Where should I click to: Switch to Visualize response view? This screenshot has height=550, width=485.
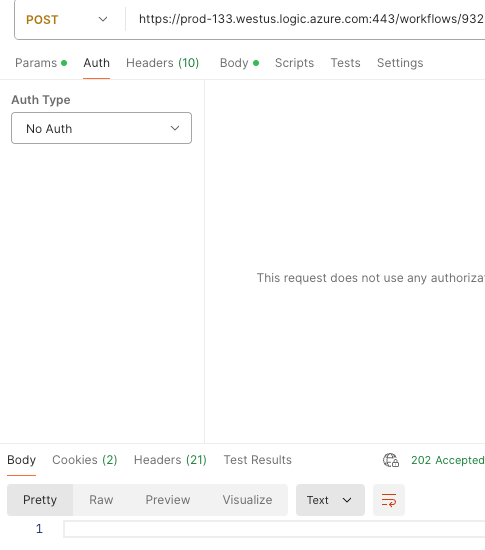[x=247, y=500]
